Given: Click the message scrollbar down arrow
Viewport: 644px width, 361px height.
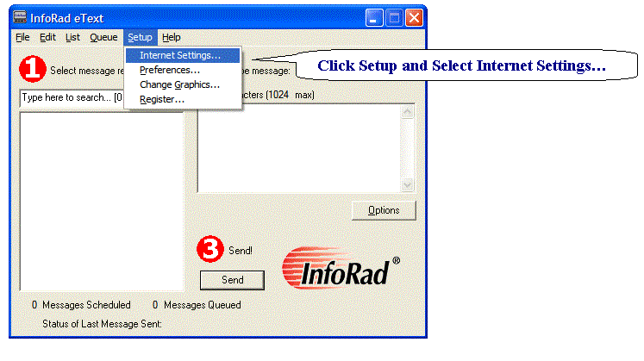Looking at the screenshot, I should coord(408,185).
